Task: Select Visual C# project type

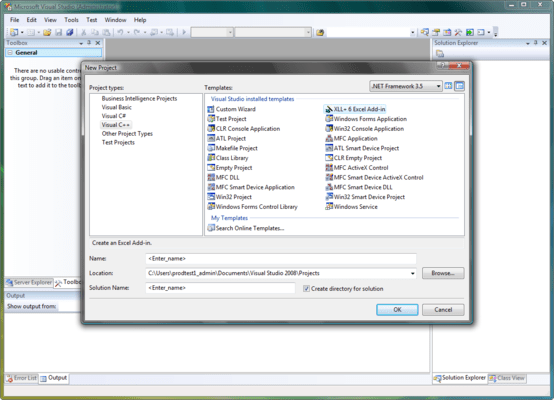Action: [113, 116]
